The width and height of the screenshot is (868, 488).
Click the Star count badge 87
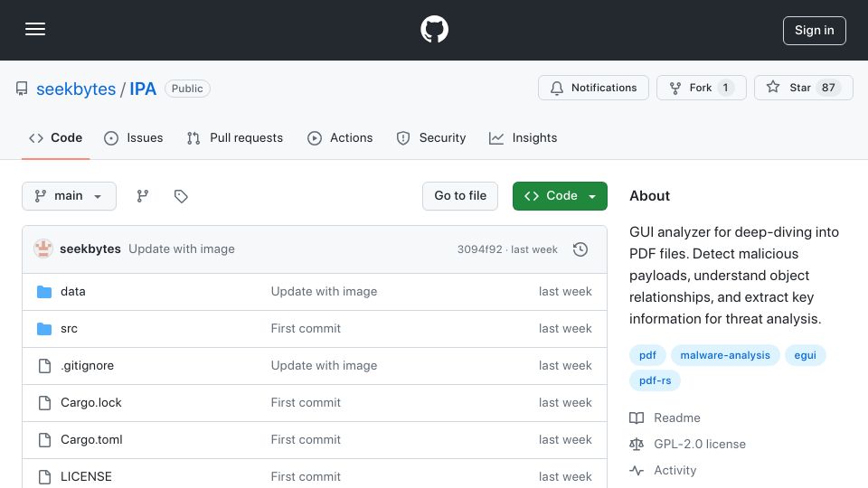pyautogui.click(x=828, y=88)
